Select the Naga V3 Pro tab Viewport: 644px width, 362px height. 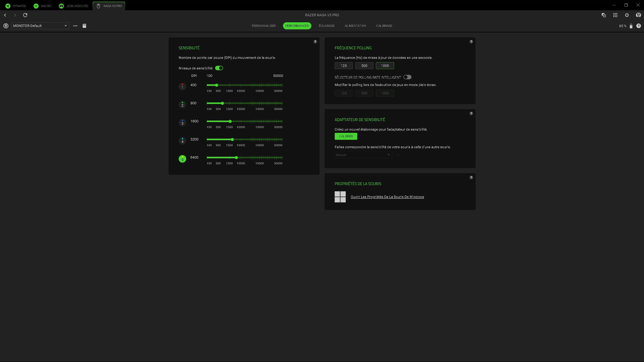pyautogui.click(x=109, y=6)
